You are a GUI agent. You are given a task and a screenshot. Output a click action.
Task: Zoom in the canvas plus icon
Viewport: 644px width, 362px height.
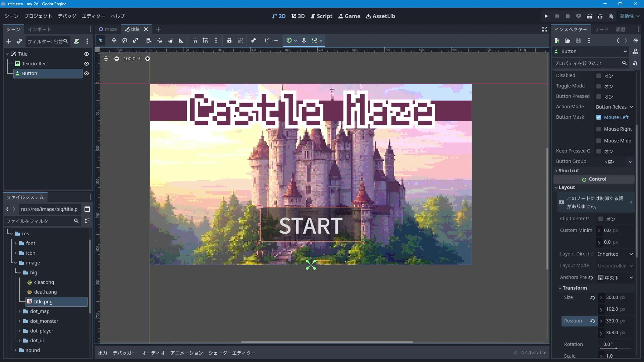pyautogui.click(x=148, y=59)
